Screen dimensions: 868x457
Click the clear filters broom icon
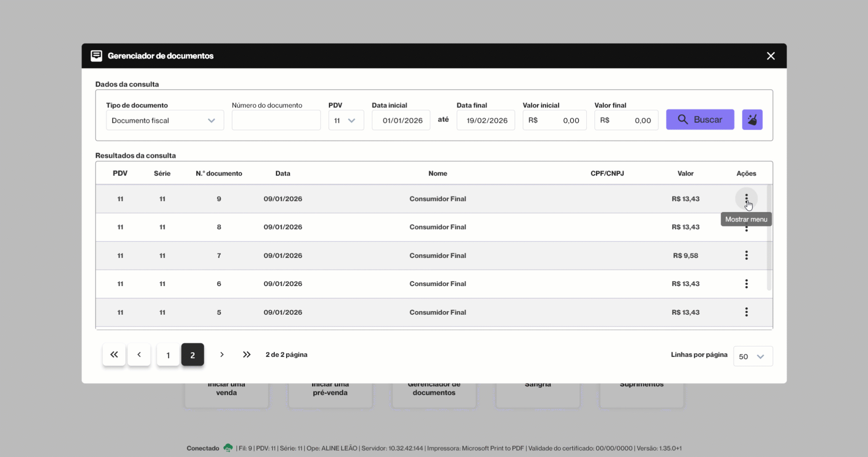click(752, 120)
